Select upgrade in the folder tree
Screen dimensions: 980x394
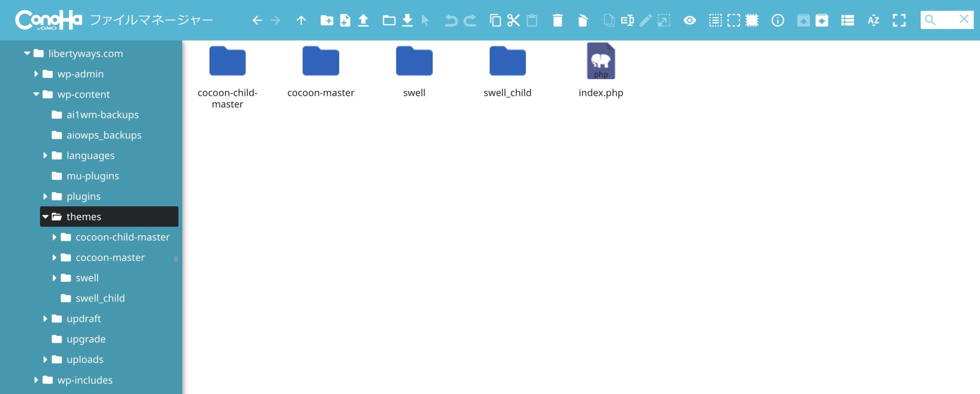click(86, 339)
